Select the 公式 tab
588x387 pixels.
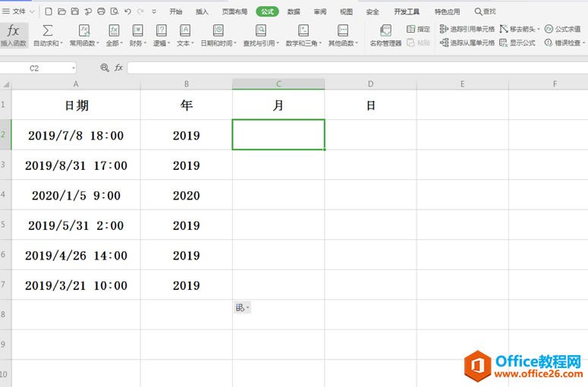(x=267, y=11)
